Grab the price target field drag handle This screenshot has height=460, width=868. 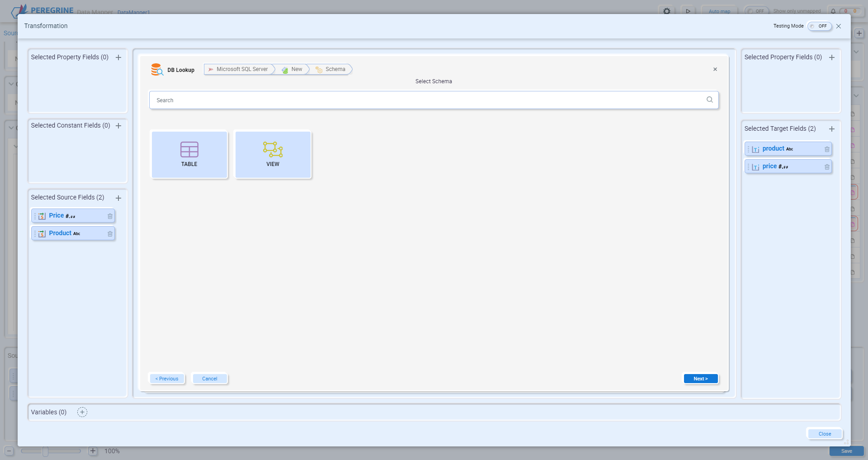click(748, 167)
